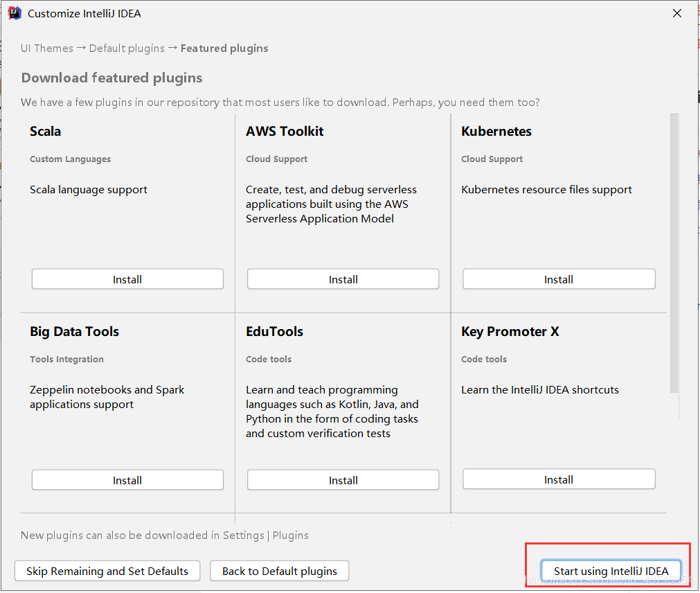Viewport: 700px width, 593px height.
Task: Install the Key Promoter X plugin
Action: [x=559, y=479]
